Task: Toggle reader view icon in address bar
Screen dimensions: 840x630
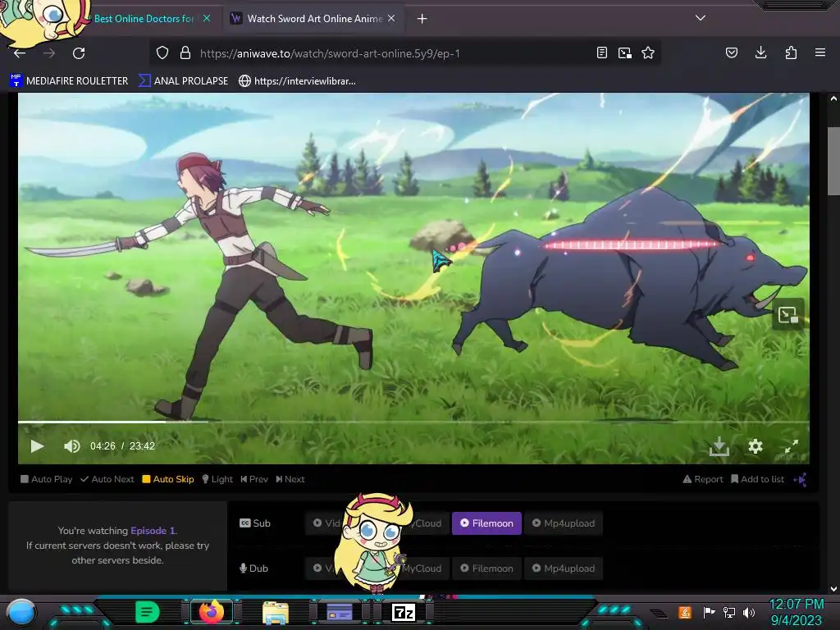Action: pos(602,52)
